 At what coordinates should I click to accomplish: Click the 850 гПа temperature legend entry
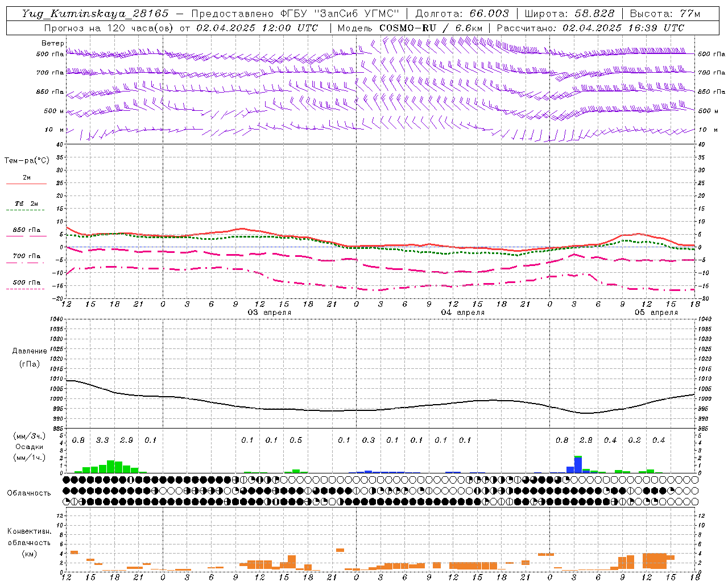[x=27, y=232]
